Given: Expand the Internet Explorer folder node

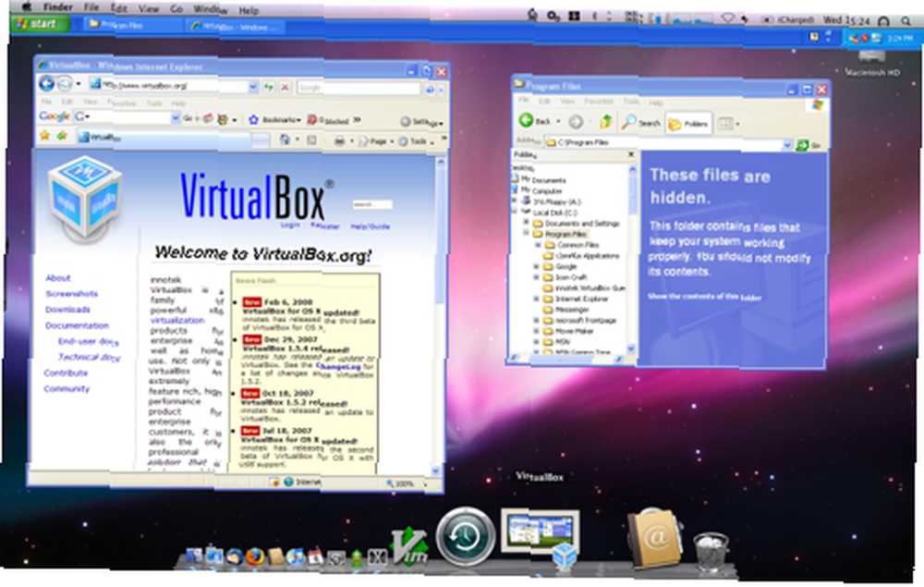Looking at the screenshot, I should (x=536, y=299).
